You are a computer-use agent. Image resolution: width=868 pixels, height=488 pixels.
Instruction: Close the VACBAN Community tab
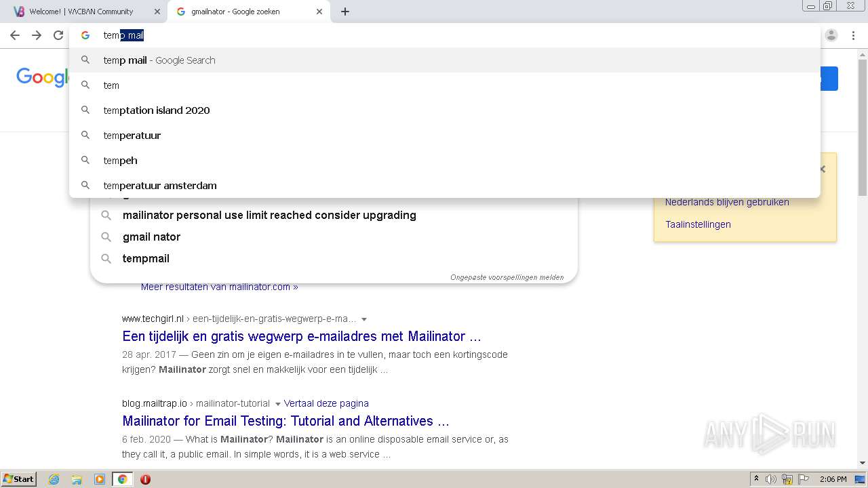click(157, 12)
